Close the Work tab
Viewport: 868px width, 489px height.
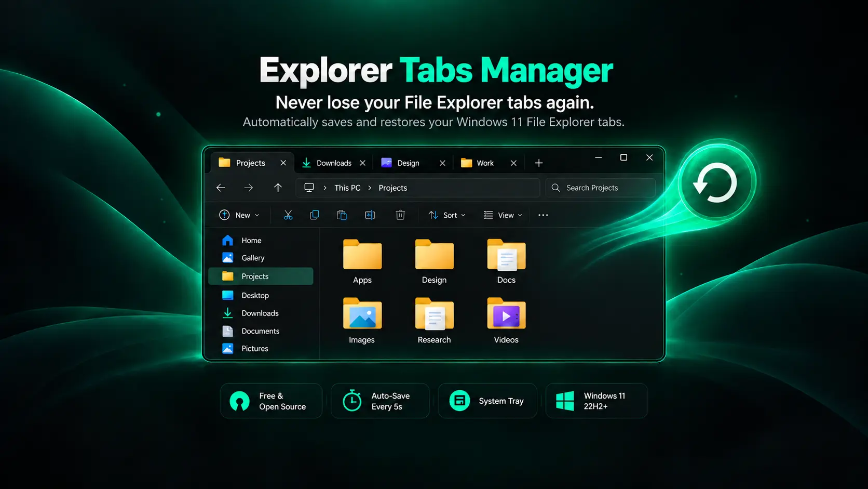pyautogui.click(x=513, y=163)
